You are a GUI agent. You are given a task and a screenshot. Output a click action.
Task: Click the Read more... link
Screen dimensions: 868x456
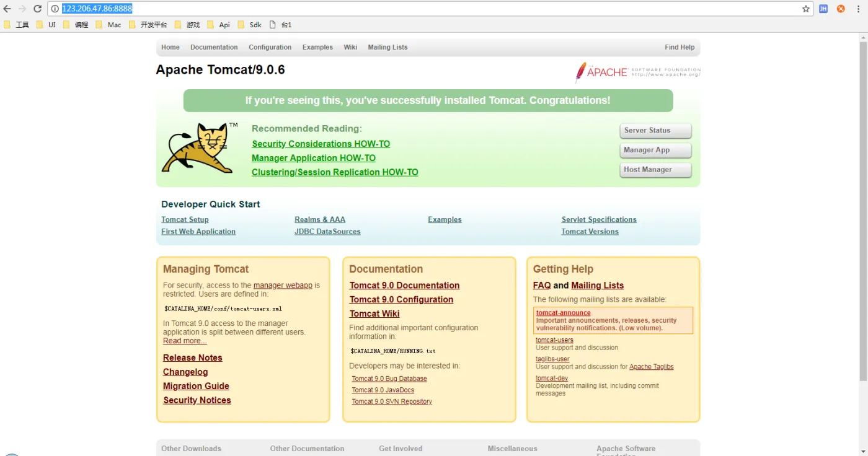coord(185,341)
